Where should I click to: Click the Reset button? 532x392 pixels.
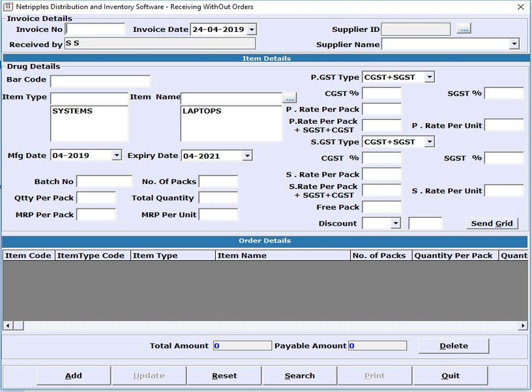tap(224, 376)
